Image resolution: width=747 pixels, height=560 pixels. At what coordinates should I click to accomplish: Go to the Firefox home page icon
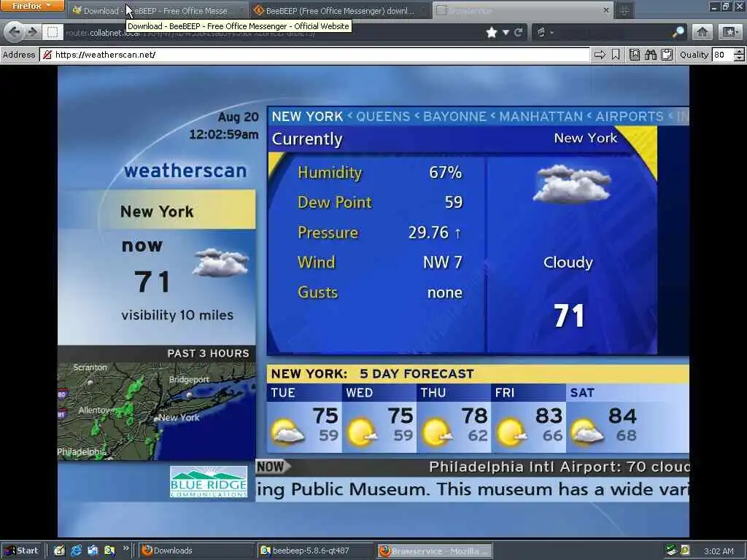(x=703, y=32)
